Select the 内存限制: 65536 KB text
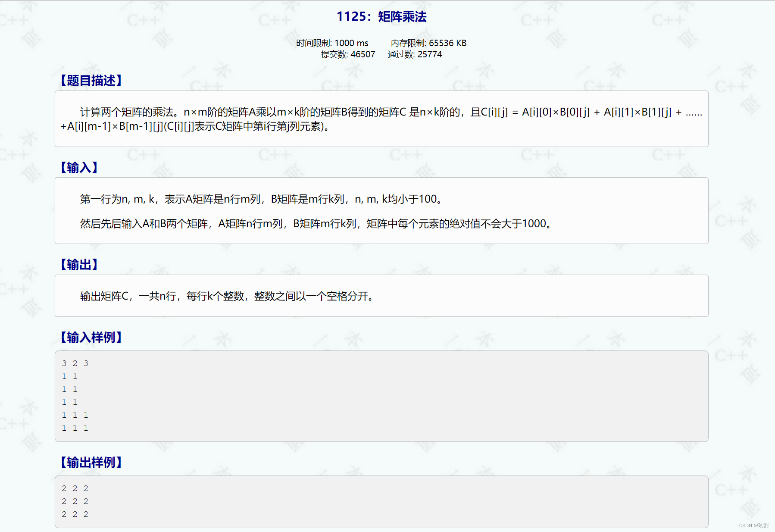 click(x=428, y=43)
